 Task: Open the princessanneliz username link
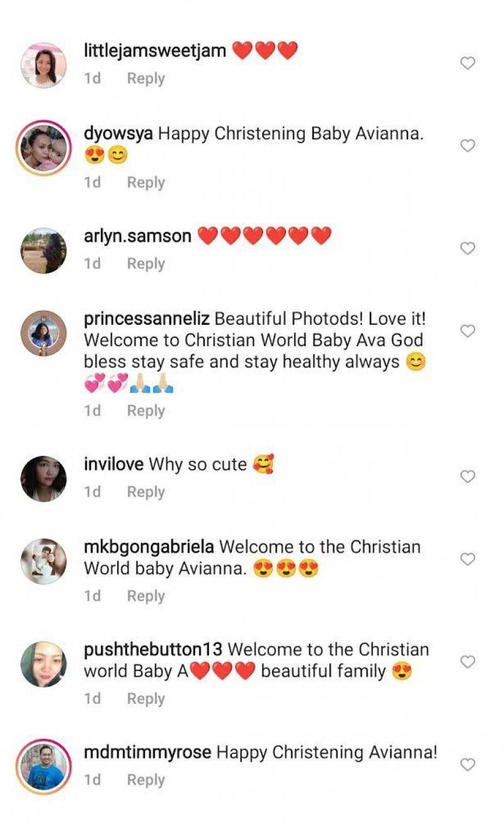click(x=147, y=319)
